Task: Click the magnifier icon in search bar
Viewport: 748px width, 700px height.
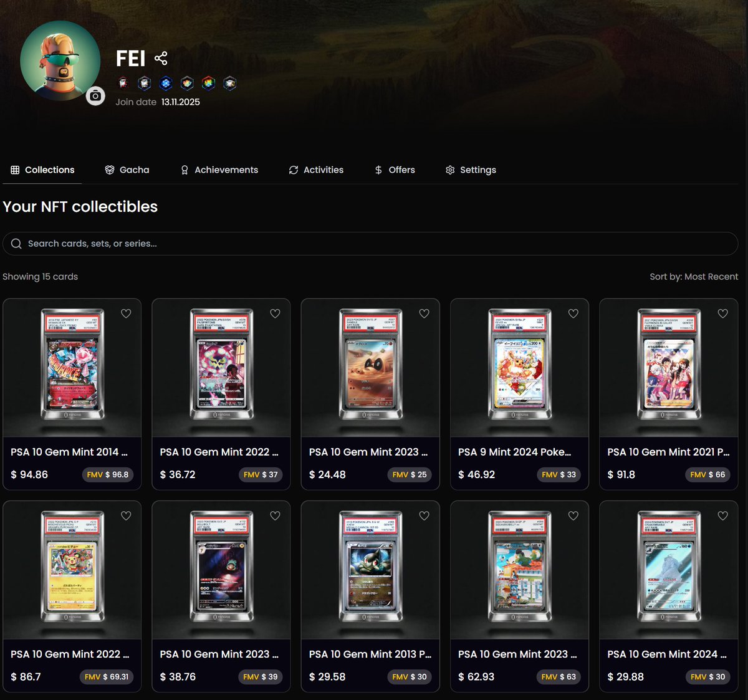Action: point(16,244)
